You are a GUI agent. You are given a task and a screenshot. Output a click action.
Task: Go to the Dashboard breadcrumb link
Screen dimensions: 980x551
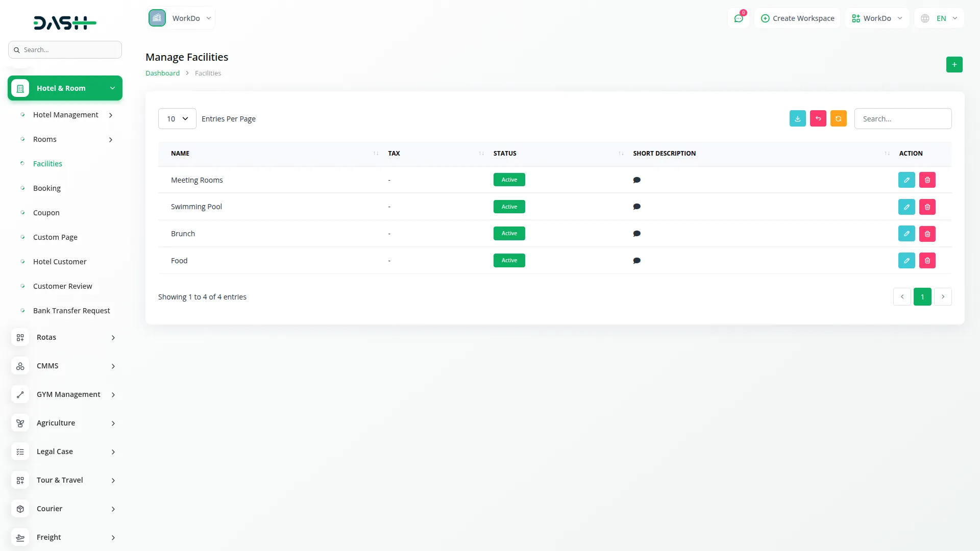pos(162,73)
